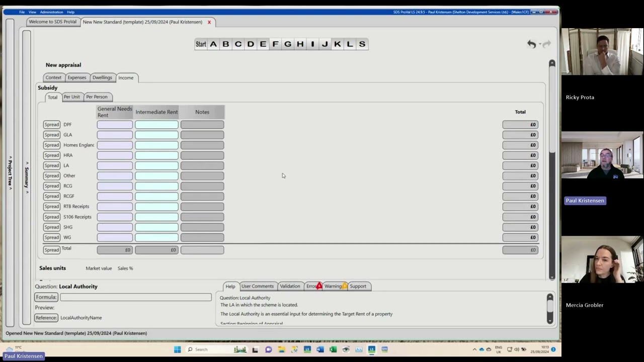Jump to section L
The height and width of the screenshot is (362, 644).
pyautogui.click(x=350, y=44)
